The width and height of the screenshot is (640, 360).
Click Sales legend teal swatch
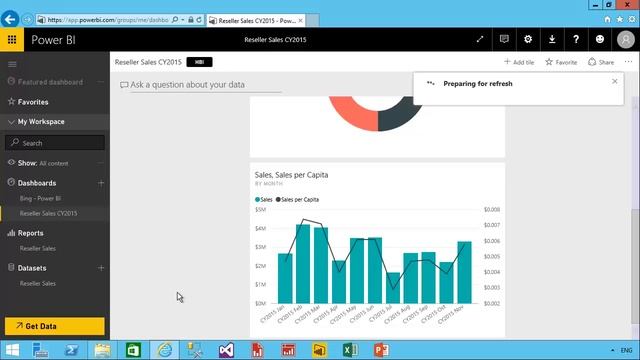(258, 200)
